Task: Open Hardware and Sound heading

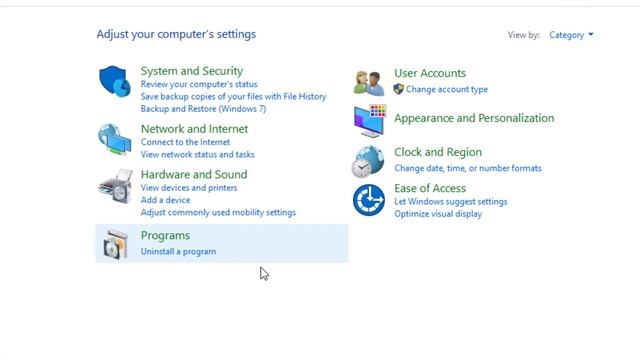Action: pos(194,175)
